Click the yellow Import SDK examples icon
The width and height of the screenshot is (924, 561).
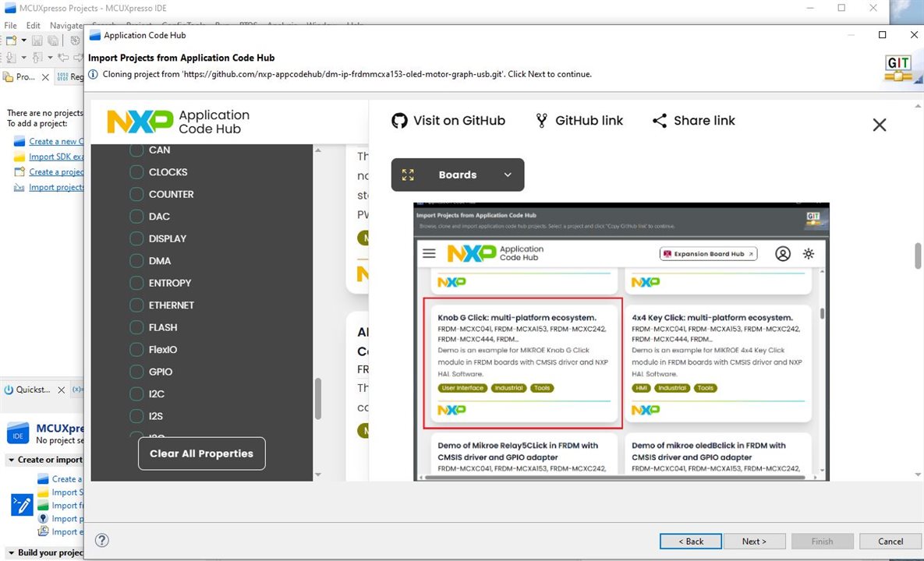[x=19, y=157]
